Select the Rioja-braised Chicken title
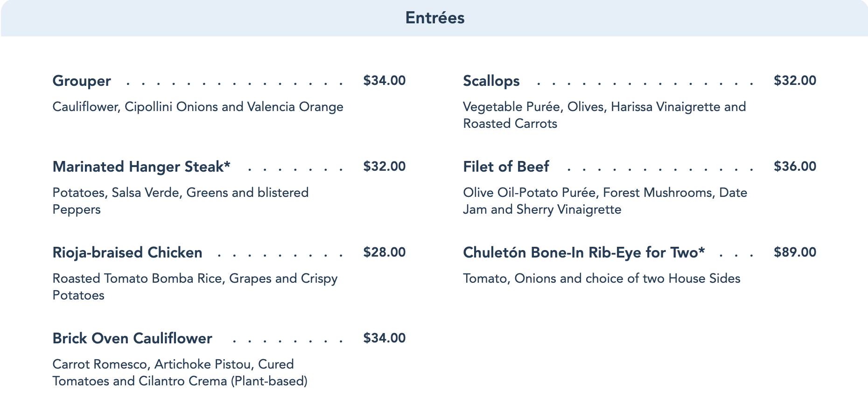Viewport: 868px width, 418px height. [127, 253]
